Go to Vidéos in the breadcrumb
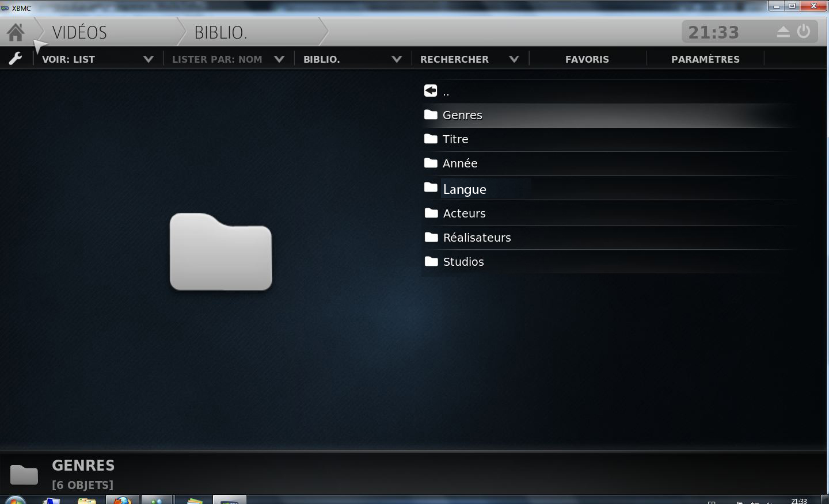Viewport: 829px width, 504px height. [79, 33]
